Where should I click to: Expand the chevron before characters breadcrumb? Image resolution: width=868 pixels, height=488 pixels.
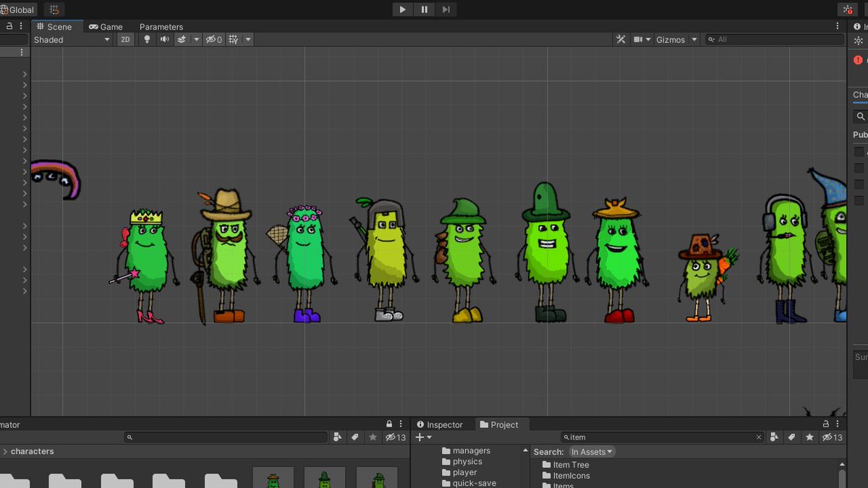(5, 451)
